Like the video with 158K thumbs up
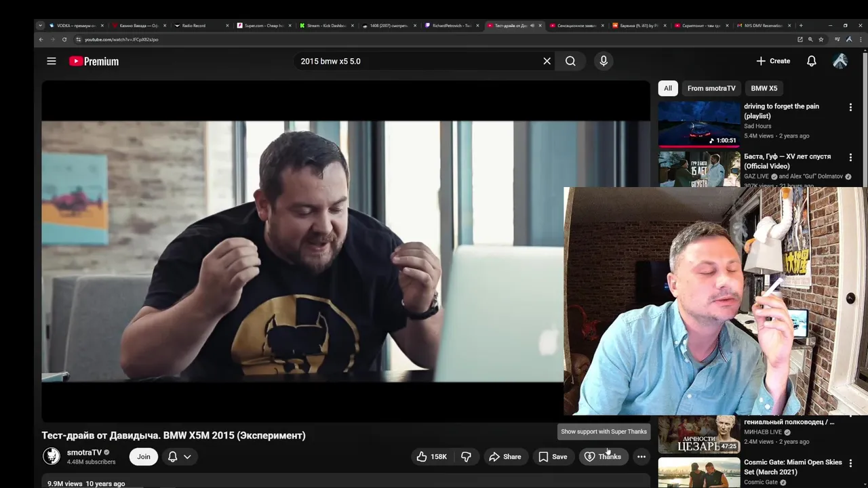 click(431, 457)
